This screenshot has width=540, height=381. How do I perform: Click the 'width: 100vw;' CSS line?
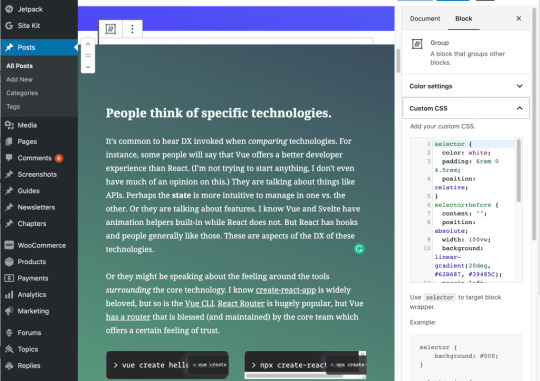[466, 239]
